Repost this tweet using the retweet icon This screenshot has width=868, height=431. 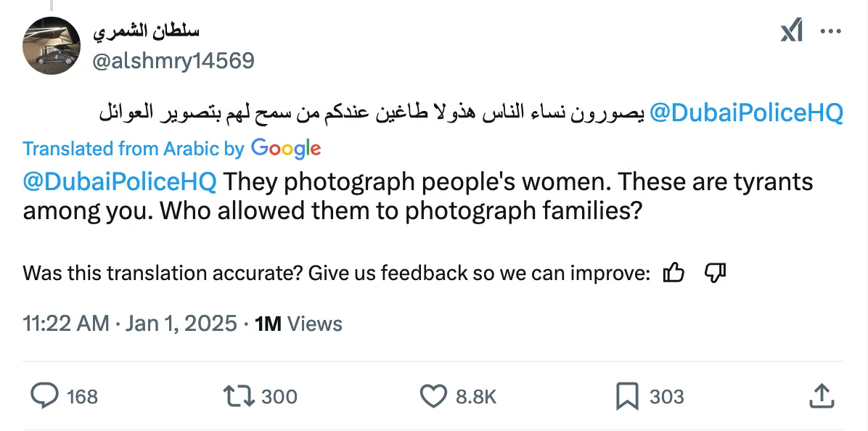pyautogui.click(x=239, y=395)
